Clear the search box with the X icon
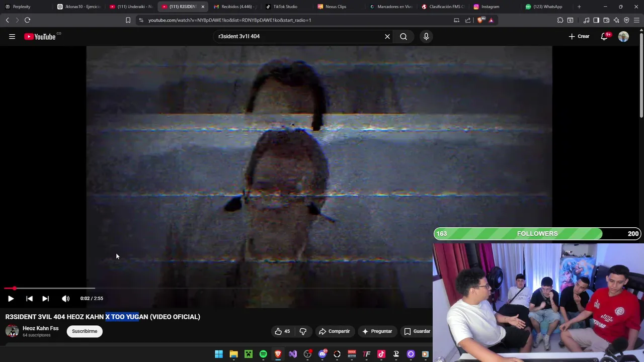This screenshot has height=362, width=644. (387, 36)
